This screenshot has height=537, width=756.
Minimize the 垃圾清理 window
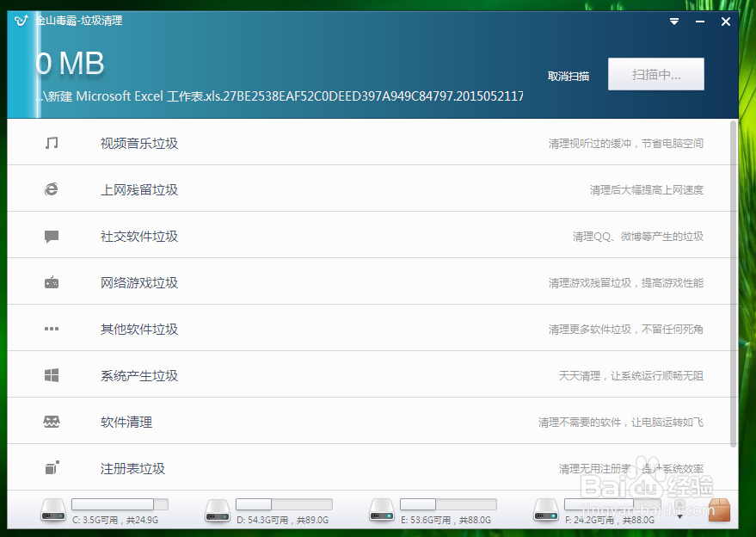click(700, 22)
